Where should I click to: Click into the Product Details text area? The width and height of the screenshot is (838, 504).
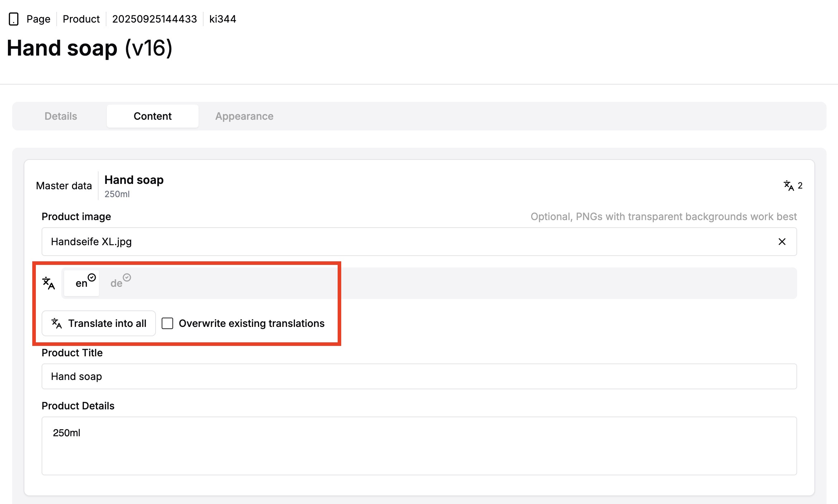419,446
